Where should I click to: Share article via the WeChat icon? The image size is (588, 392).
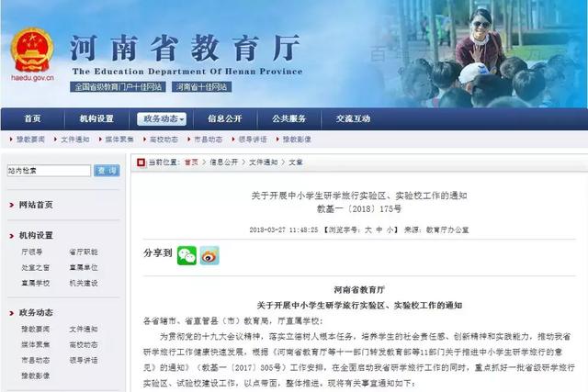coord(187,255)
